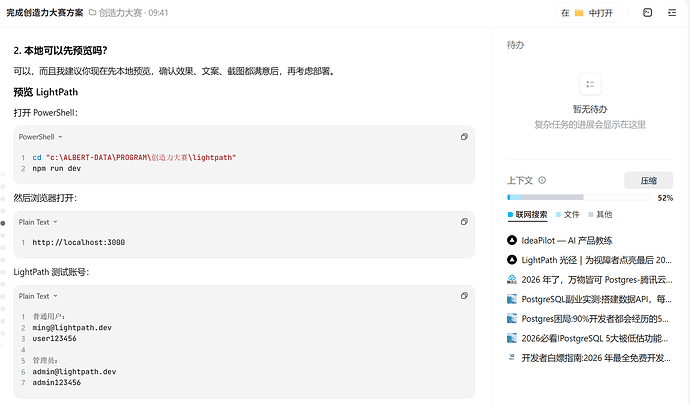Switch to the 文件 tab
This screenshot has height=405, width=690.
[x=568, y=215]
